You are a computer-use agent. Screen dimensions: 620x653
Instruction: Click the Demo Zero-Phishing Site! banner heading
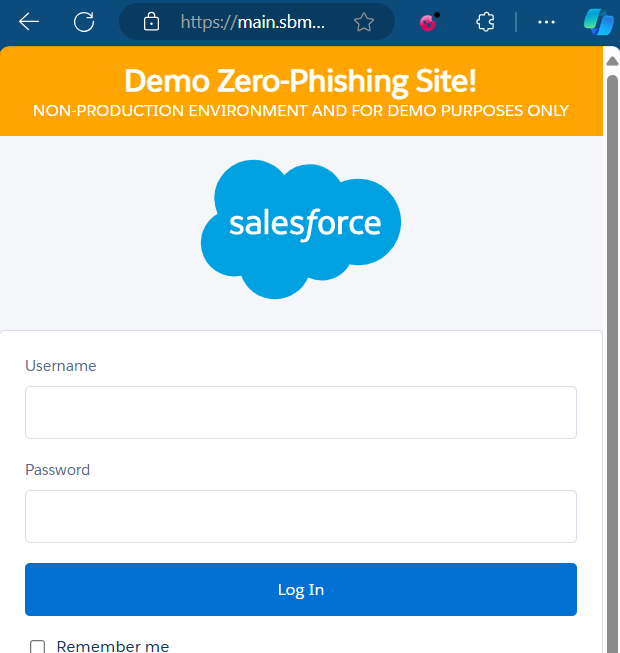coord(301,79)
